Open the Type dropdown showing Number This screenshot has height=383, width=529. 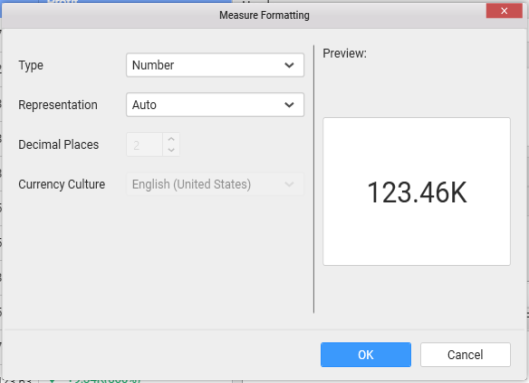[215, 65]
